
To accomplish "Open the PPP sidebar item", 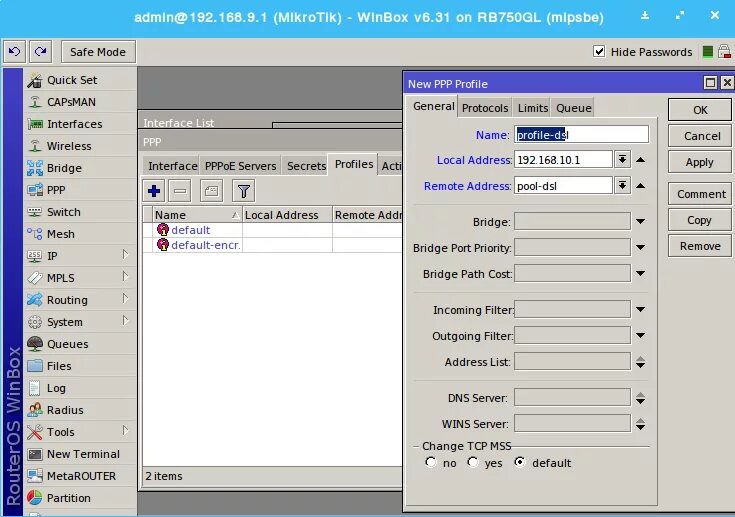I will click(80, 190).
